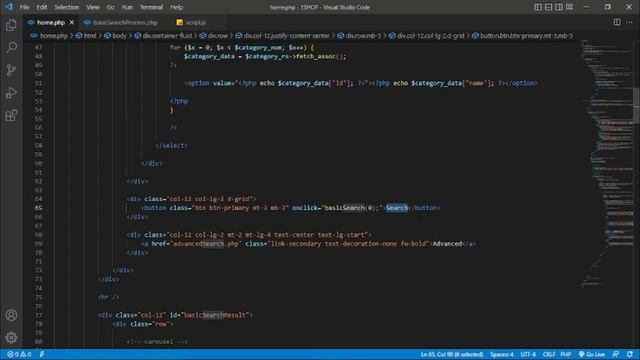Open the Terminal menu
The height and width of the screenshot is (360, 640).
pyautogui.click(x=151, y=7)
